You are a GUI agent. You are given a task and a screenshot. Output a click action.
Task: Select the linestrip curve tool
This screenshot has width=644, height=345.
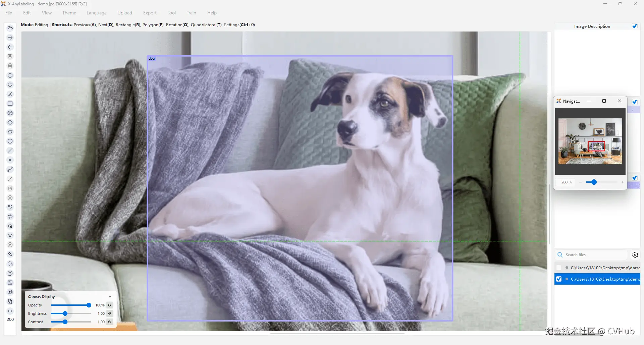tap(10, 169)
